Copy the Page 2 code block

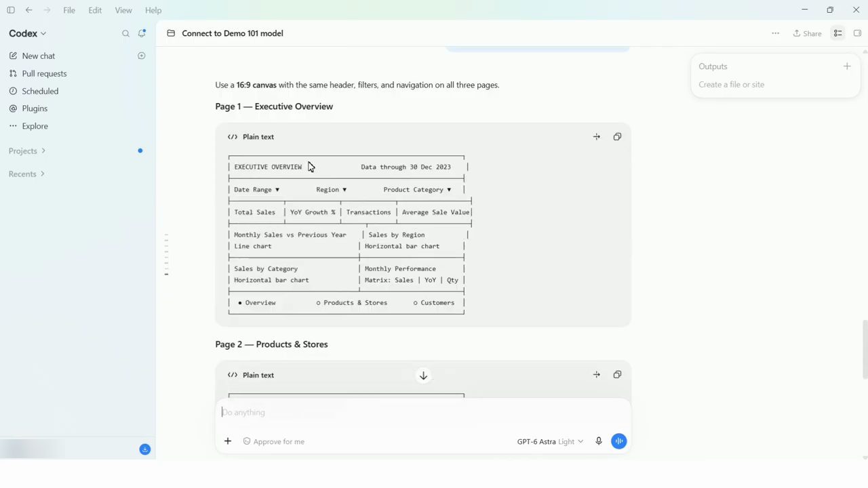click(x=617, y=375)
